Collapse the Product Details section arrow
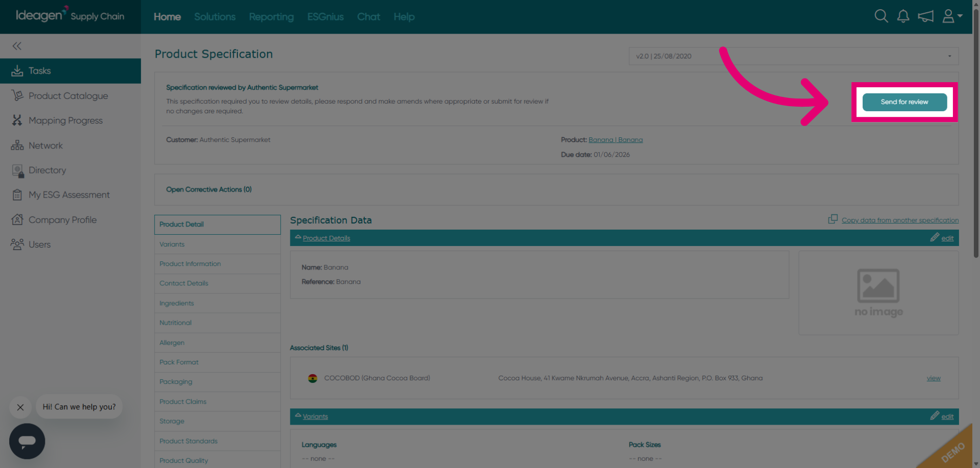Image resolution: width=980 pixels, height=468 pixels. pos(298,237)
